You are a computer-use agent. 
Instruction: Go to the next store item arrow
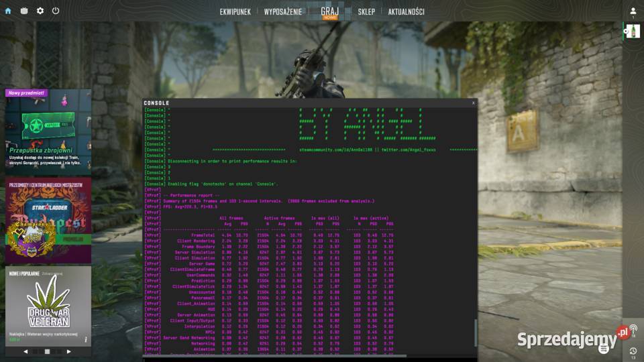click(x=68, y=351)
